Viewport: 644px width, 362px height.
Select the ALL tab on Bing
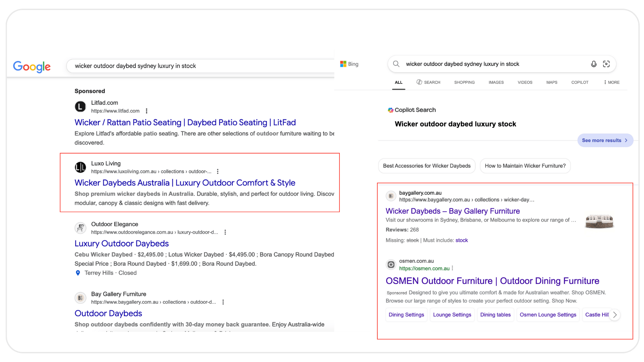(398, 82)
